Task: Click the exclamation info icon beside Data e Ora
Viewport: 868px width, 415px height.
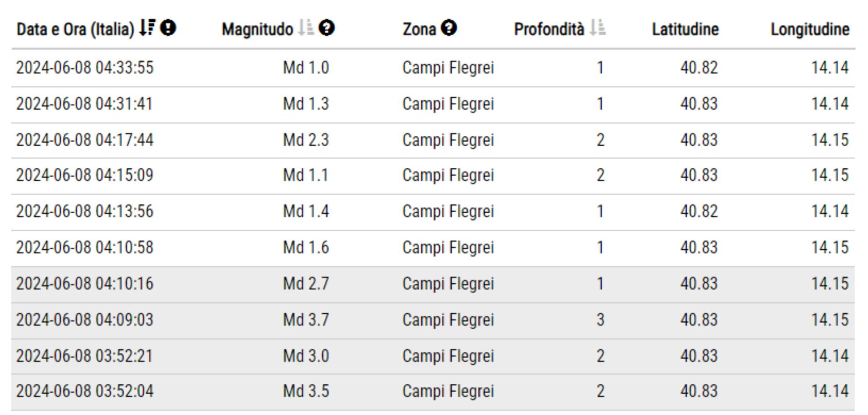Action: pos(168,28)
